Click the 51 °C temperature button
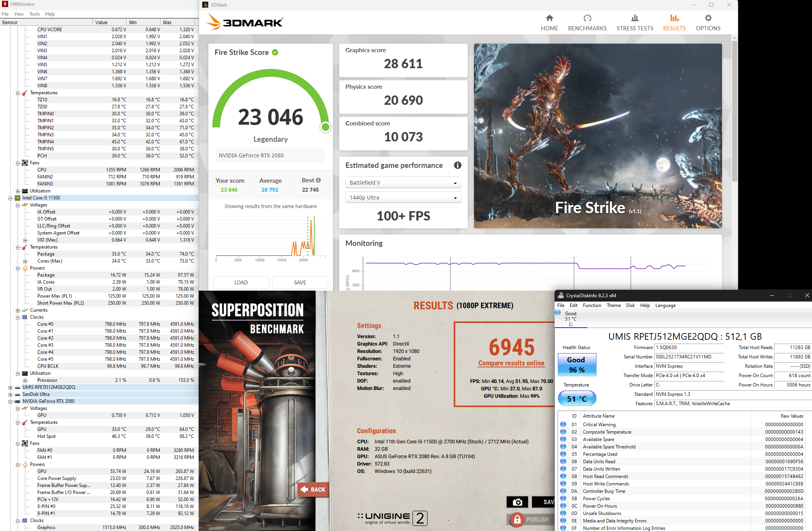The height and width of the screenshot is (531, 812). click(x=577, y=399)
